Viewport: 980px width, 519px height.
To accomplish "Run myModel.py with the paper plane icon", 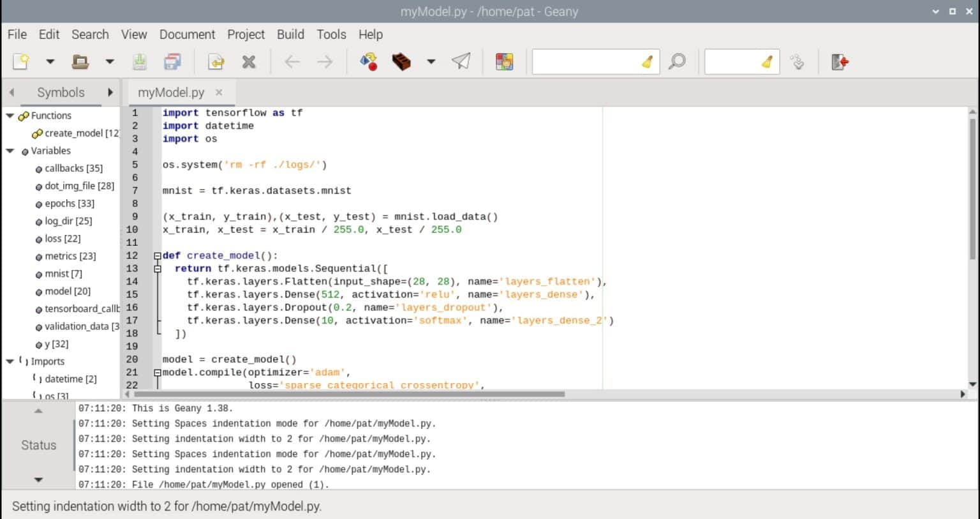I will (x=461, y=61).
